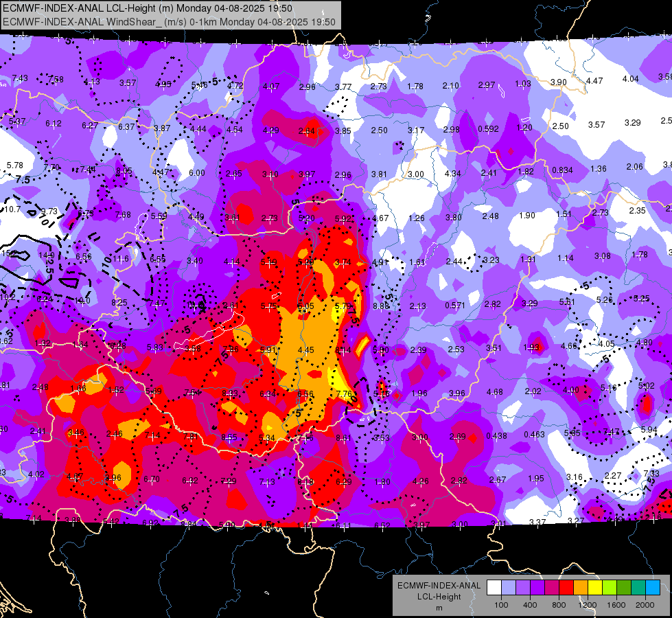This screenshot has width=672, height=618.
Task: Click the wind shear value 0.463
Action: tap(534, 435)
